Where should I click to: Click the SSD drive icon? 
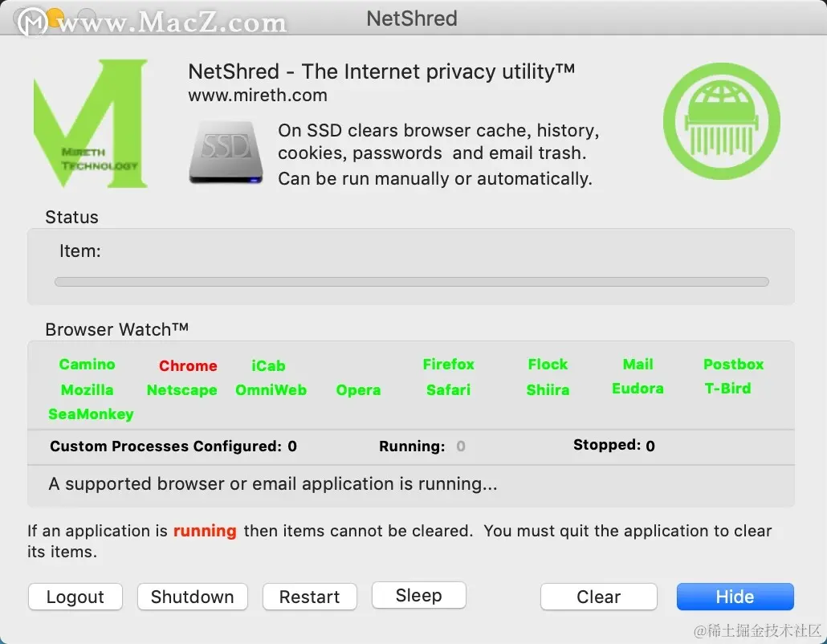point(226,153)
